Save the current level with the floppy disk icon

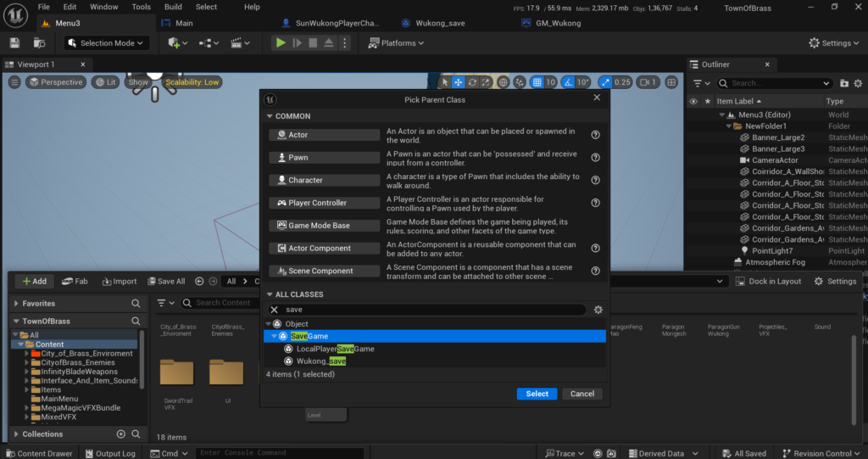tap(14, 43)
